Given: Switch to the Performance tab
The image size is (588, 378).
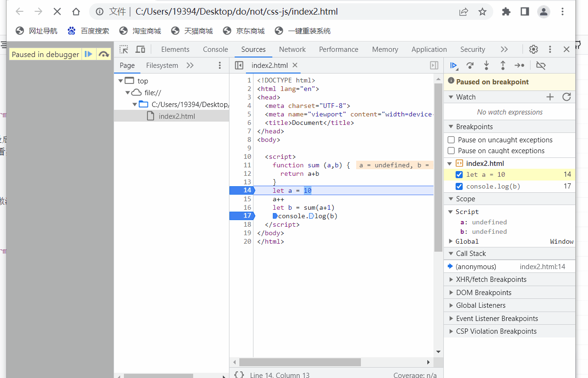Looking at the screenshot, I should coord(338,49).
